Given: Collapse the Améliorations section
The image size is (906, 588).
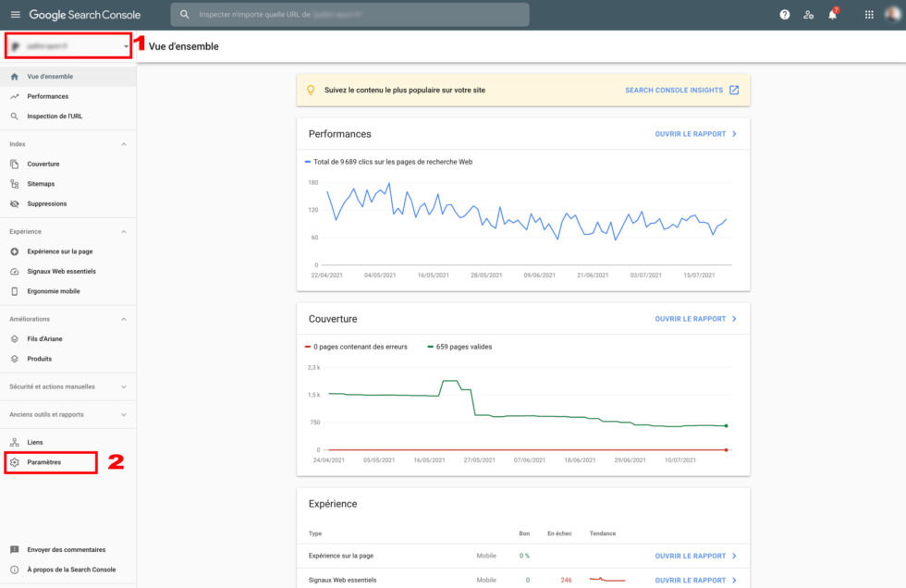Looking at the screenshot, I should click(124, 319).
